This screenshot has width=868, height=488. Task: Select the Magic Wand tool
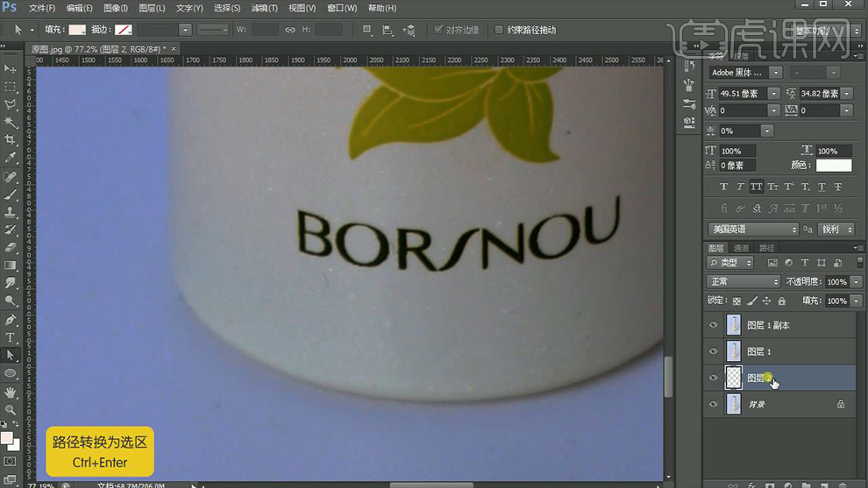pyautogui.click(x=10, y=123)
